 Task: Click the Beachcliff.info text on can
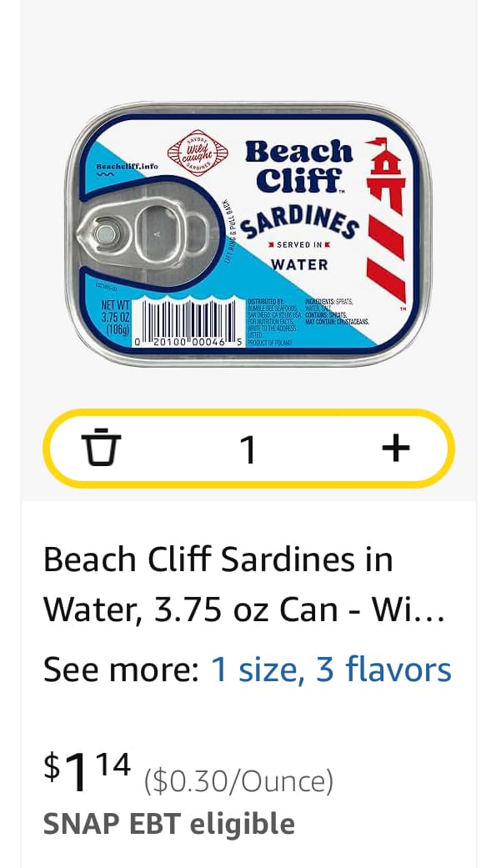(127, 166)
